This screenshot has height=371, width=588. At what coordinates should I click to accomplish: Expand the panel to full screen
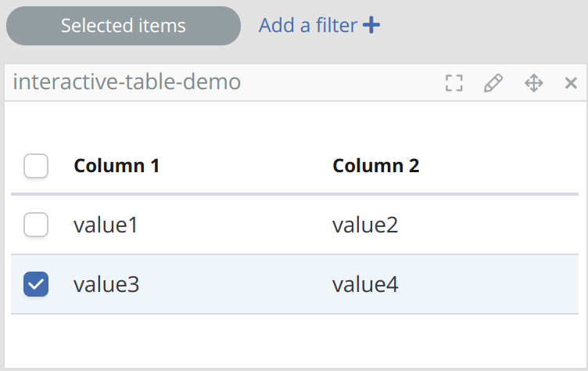[x=454, y=83]
